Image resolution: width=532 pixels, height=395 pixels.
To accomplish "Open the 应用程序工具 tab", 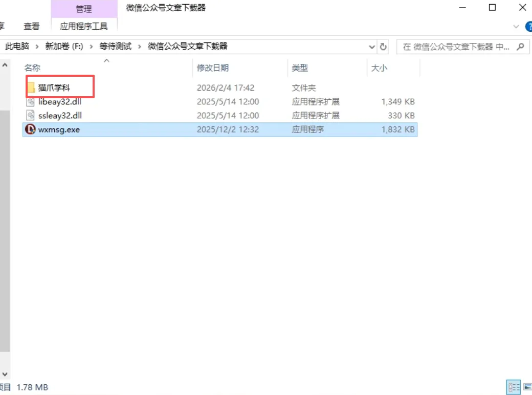I will point(84,26).
